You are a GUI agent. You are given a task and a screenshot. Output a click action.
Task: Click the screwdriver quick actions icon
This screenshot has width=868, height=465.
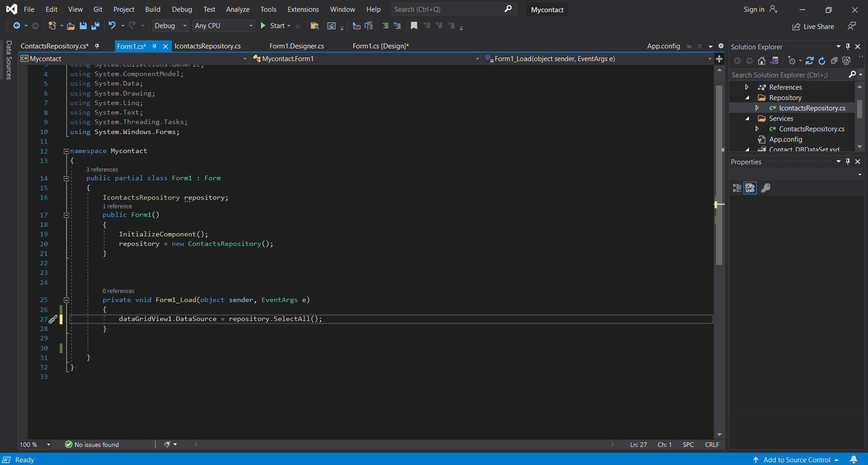(x=53, y=319)
